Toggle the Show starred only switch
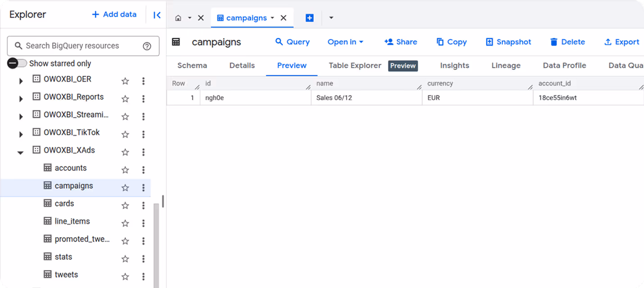This screenshot has height=288, width=644. (17, 63)
